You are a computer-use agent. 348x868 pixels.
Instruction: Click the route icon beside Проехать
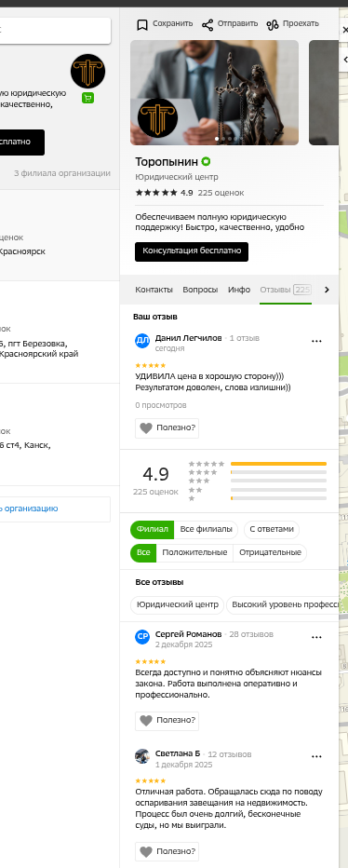point(273,24)
